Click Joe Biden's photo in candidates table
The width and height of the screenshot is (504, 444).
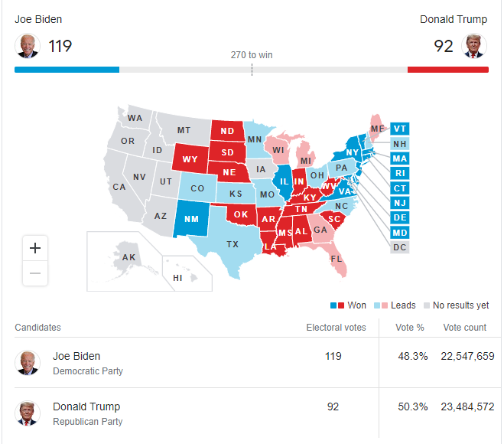click(28, 363)
